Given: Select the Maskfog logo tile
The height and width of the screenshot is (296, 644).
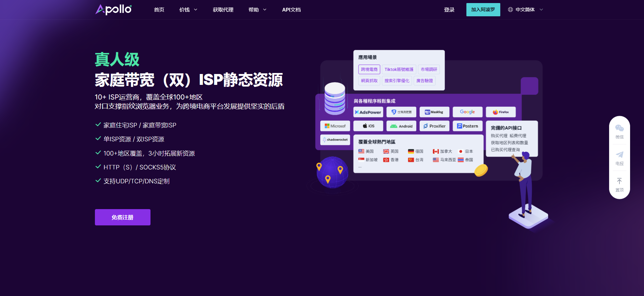Looking at the screenshot, I should [434, 112].
